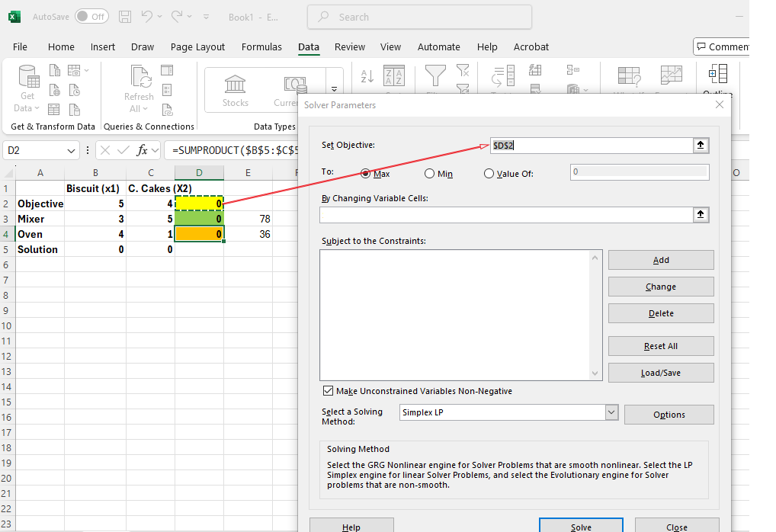The height and width of the screenshot is (532, 776).
Task: Click the Save icon in title bar
Action: click(126, 16)
